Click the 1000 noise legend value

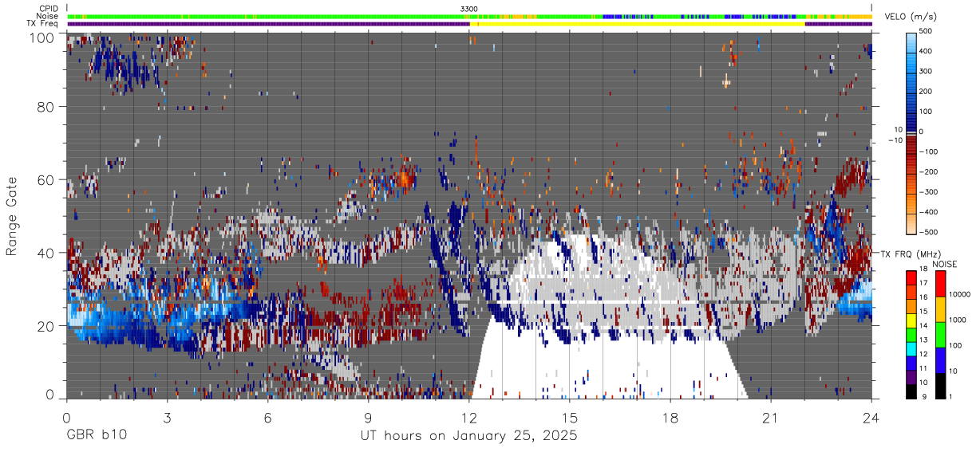pyautogui.click(x=957, y=320)
